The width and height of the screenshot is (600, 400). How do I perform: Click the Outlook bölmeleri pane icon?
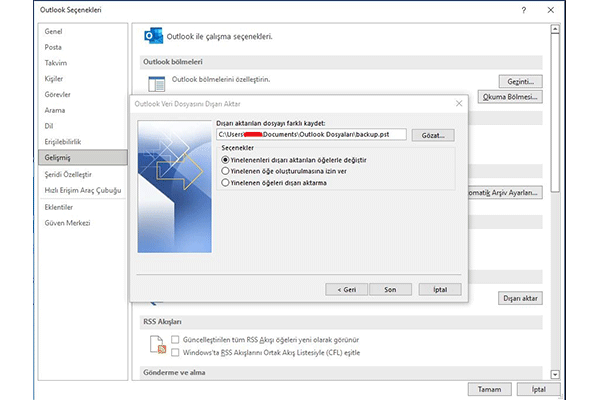[157, 83]
